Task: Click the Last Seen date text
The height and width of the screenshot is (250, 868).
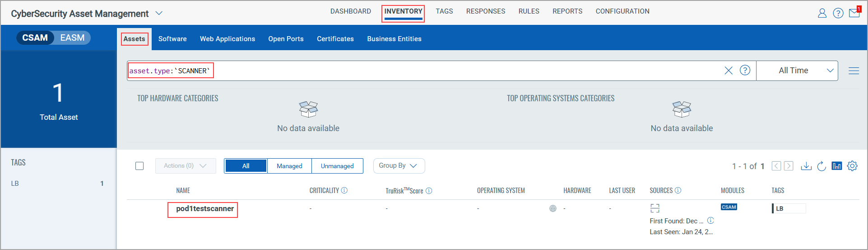Action: [x=681, y=232]
